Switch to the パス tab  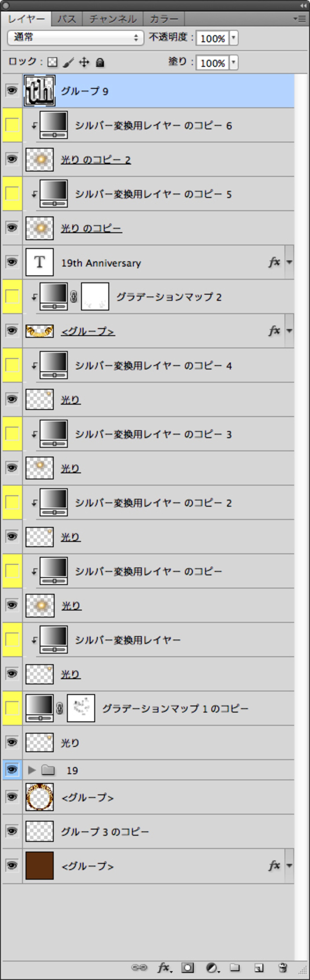tap(67, 19)
